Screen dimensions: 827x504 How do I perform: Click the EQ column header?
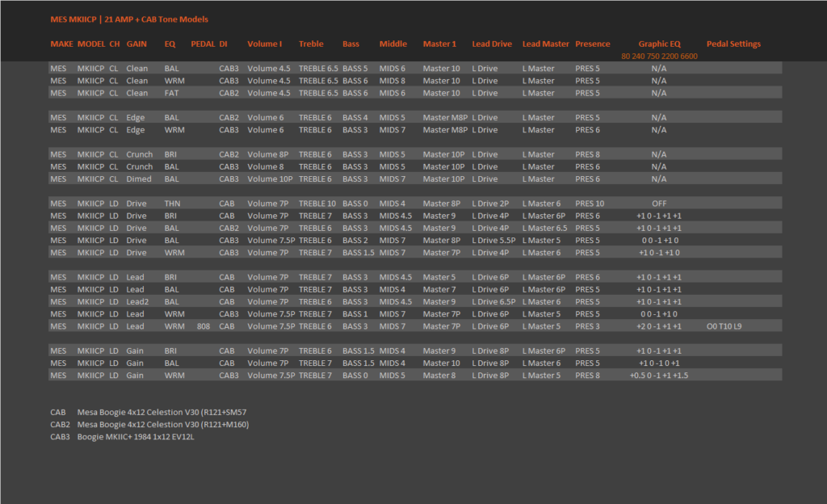coord(170,44)
